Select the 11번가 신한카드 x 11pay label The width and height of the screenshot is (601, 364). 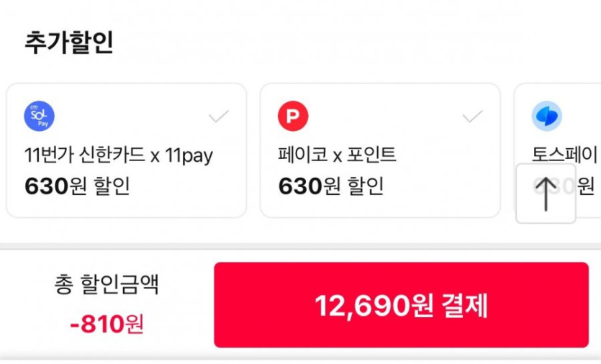click(x=119, y=155)
